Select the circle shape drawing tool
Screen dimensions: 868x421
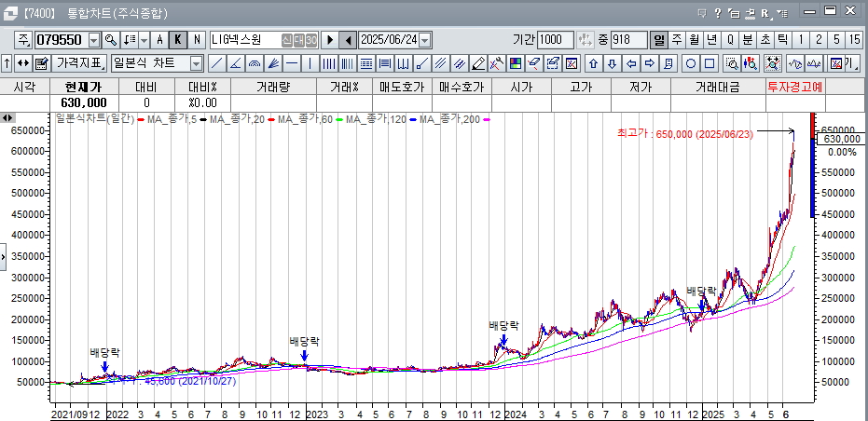tap(691, 63)
